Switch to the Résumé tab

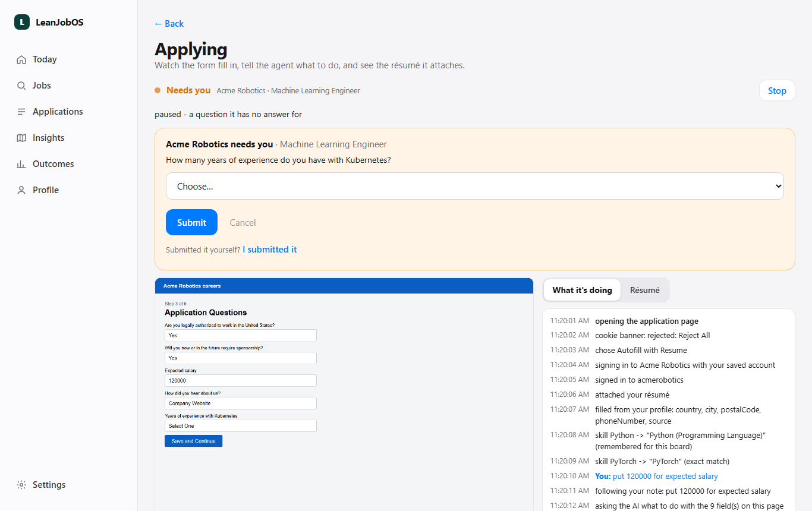[645, 290]
